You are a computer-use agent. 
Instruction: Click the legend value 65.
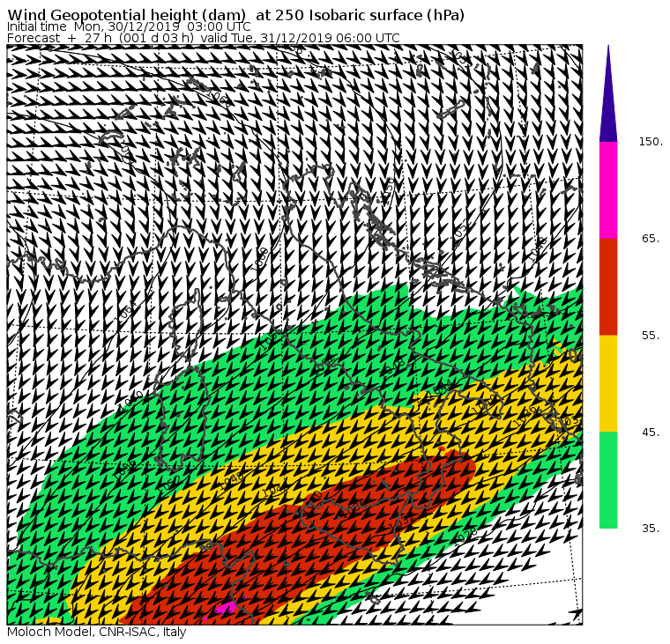point(651,238)
